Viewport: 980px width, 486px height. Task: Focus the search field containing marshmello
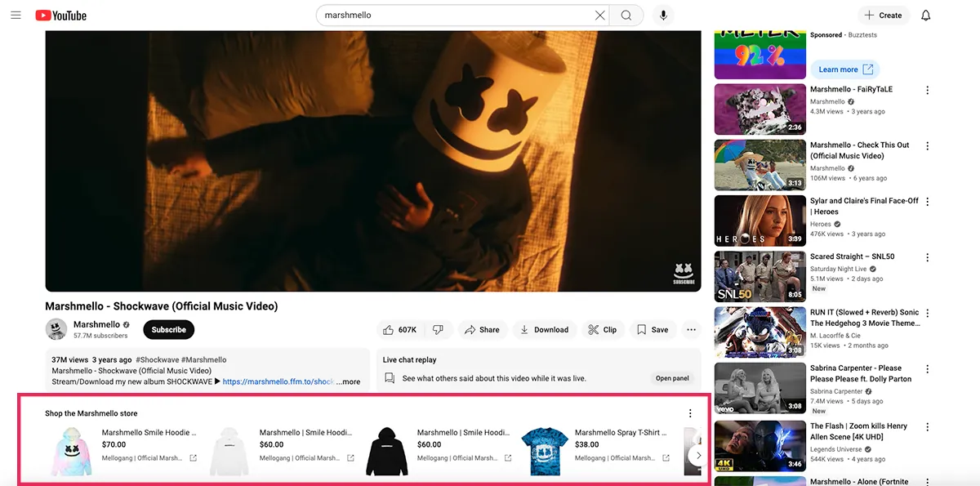click(x=453, y=16)
